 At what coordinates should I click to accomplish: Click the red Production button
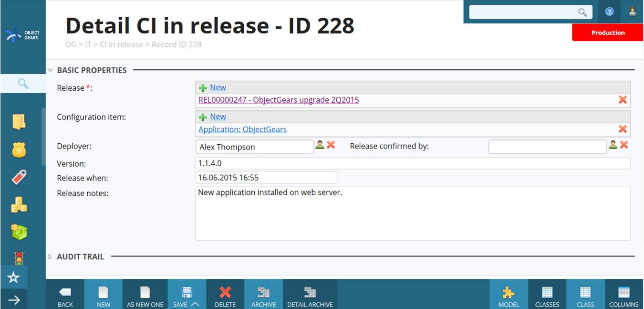(x=608, y=32)
